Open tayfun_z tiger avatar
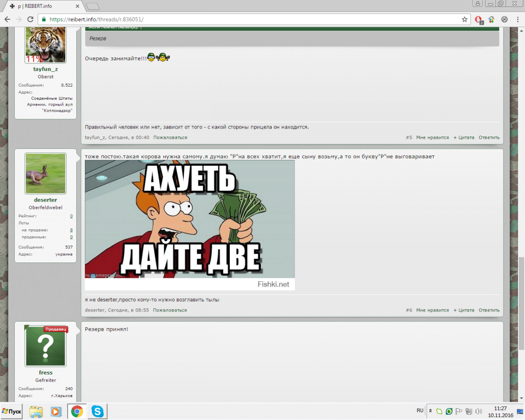Image resolution: width=525 pixels, height=420 pixels. pyautogui.click(x=45, y=44)
